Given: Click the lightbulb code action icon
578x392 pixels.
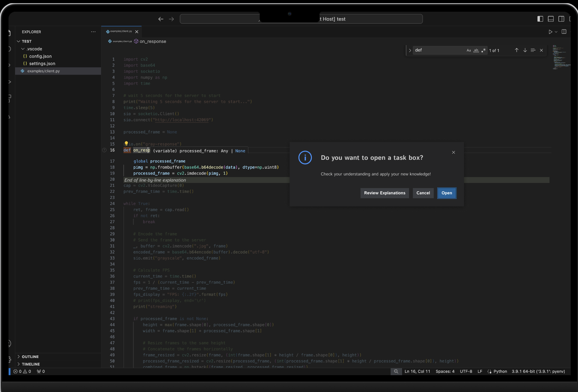Looking at the screenshot, I should tap(126, 144).
